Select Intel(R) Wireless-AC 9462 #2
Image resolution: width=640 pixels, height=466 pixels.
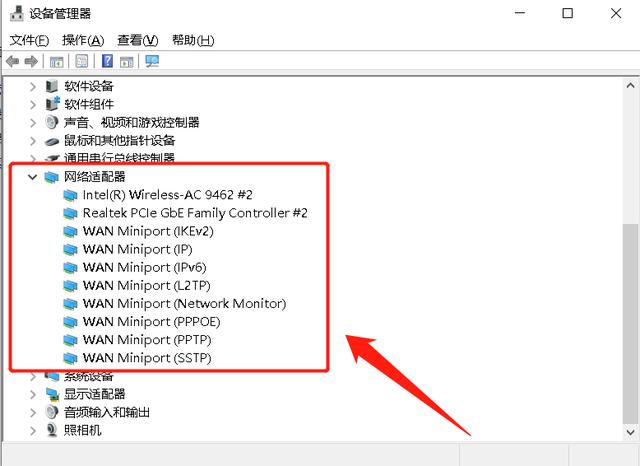click(x=167, y=195)
